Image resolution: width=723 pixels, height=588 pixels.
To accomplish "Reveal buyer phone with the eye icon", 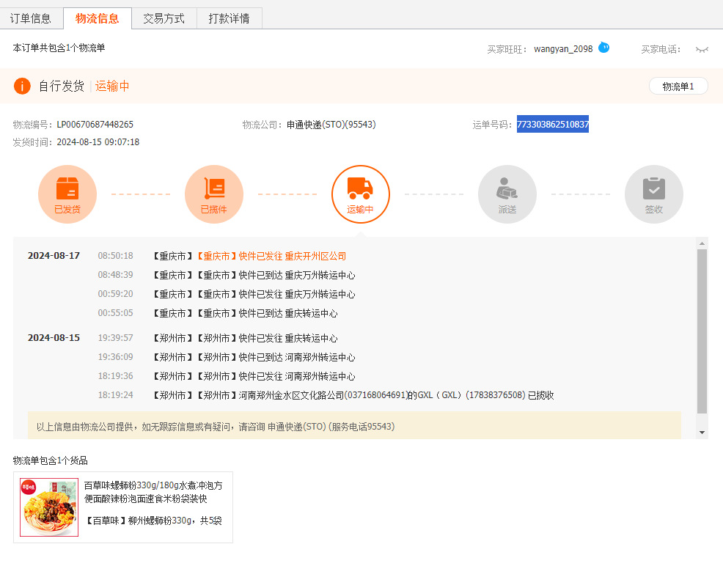I will (x=702, y=50).
